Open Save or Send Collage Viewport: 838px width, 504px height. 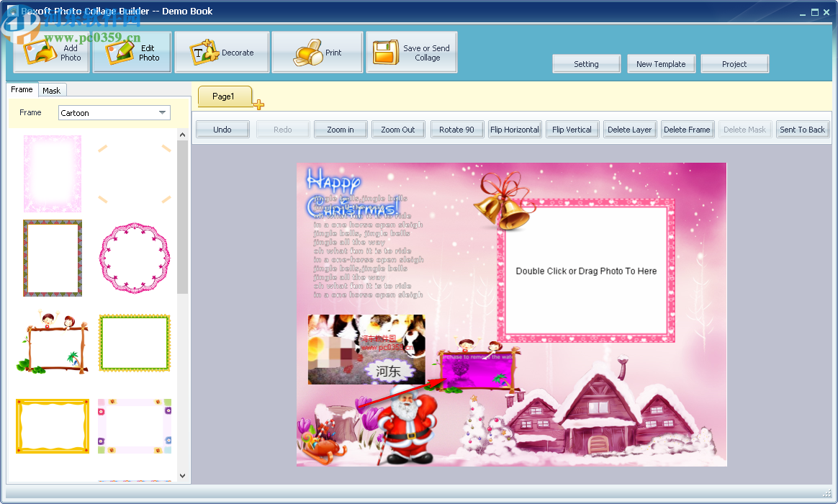410,50
